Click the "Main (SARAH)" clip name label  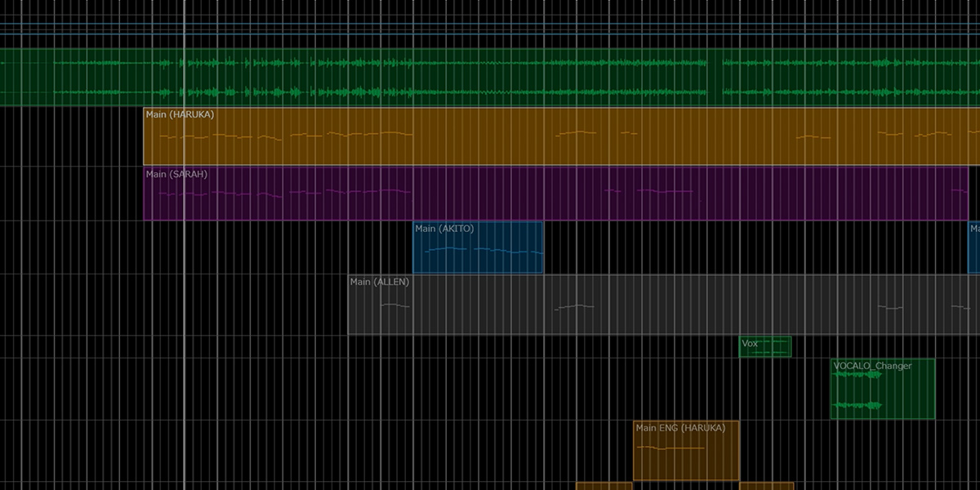(176, 174)
